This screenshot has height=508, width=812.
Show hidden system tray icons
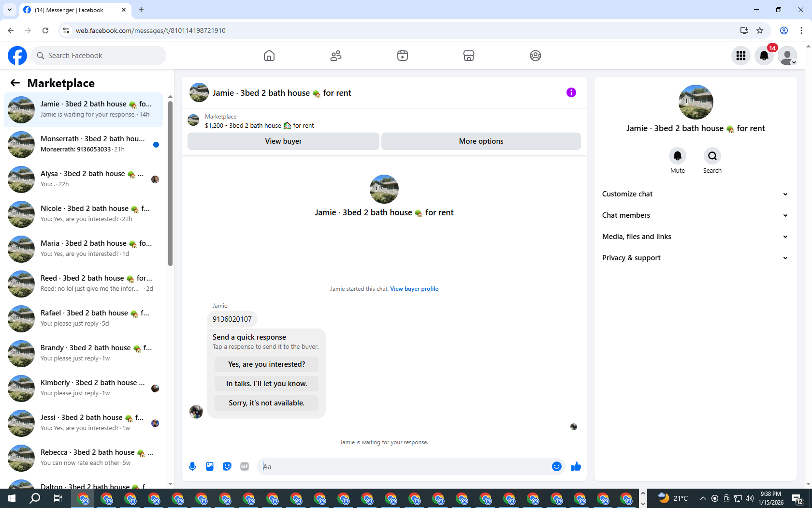click(x=703, y=498)
